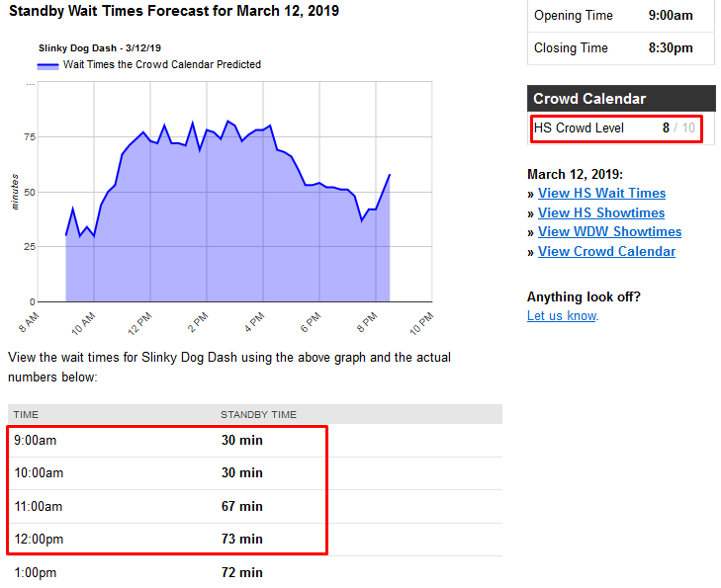Open the View HS Showtimes link

coord(601,212)
